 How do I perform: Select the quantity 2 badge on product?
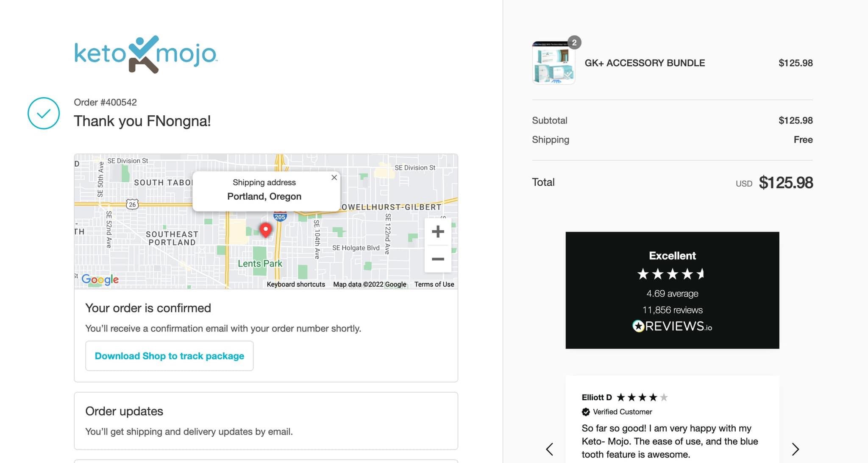pos(574,42)
